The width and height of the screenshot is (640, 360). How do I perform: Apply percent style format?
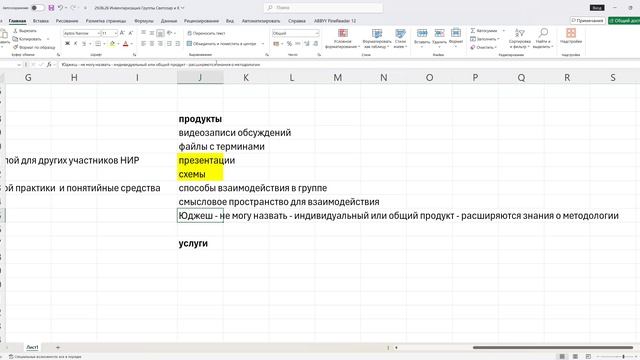pyautogui.click(x=289, y=44)
